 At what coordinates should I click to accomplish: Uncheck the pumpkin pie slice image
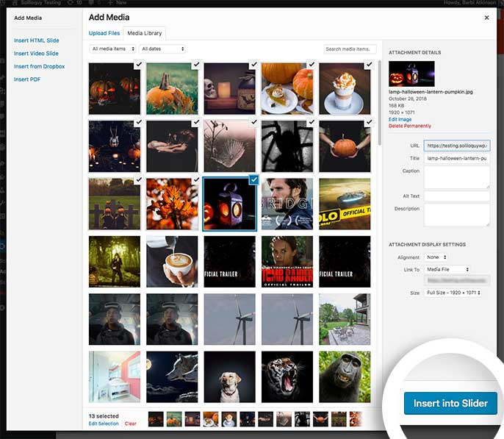click(x=312, y=64)
